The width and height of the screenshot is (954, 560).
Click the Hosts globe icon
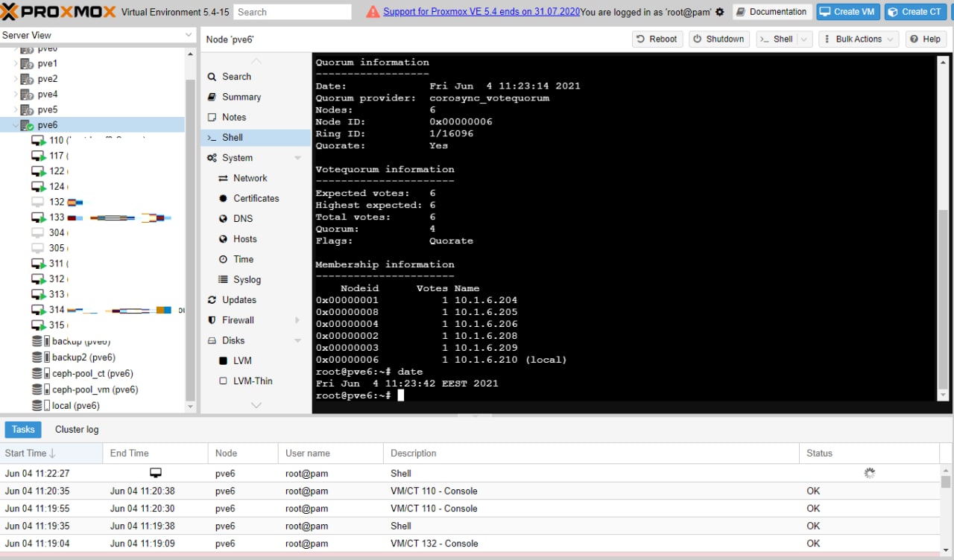223,238
